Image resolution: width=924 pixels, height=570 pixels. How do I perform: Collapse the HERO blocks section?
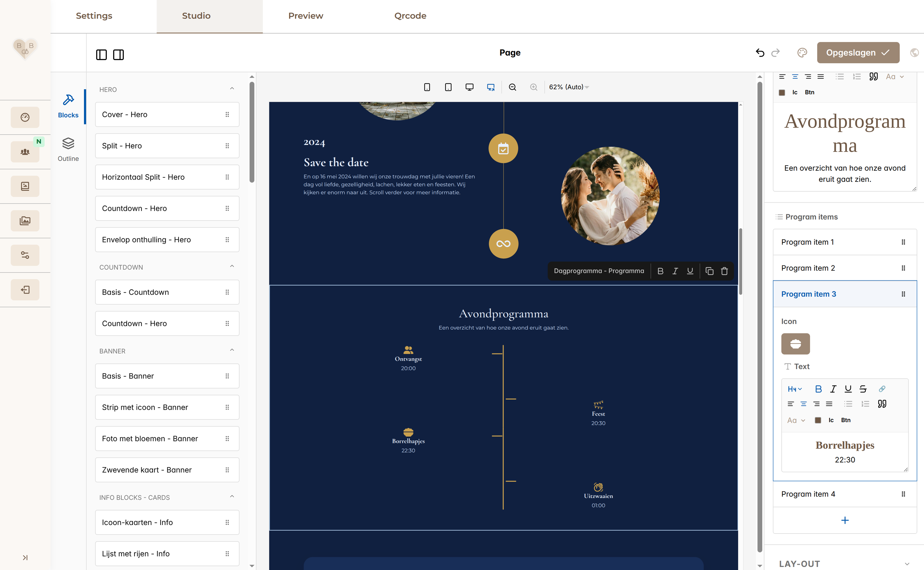pyautogui.click(x=232, y=89)
